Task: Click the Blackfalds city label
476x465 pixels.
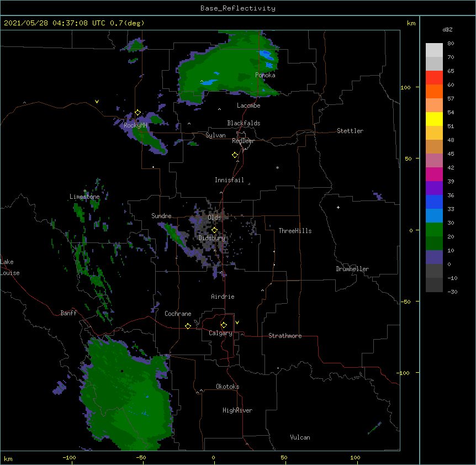Action: pyautogui.click(x=244, y=123)
